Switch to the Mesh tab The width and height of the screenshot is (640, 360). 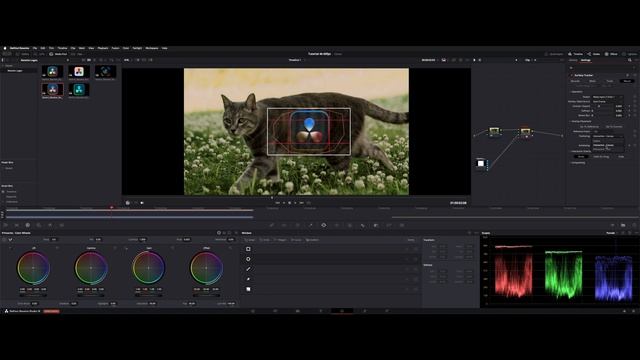[592, 81]
